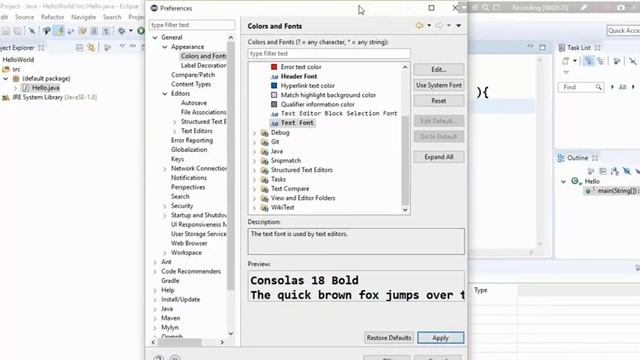Click Qualifier information color swatch
The image size is (640, 360).
coord(274,104)
